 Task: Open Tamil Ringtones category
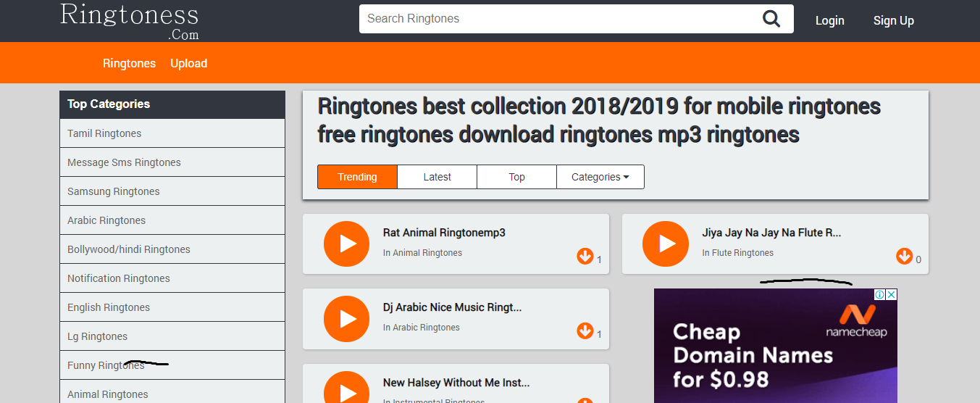point(172,133)
